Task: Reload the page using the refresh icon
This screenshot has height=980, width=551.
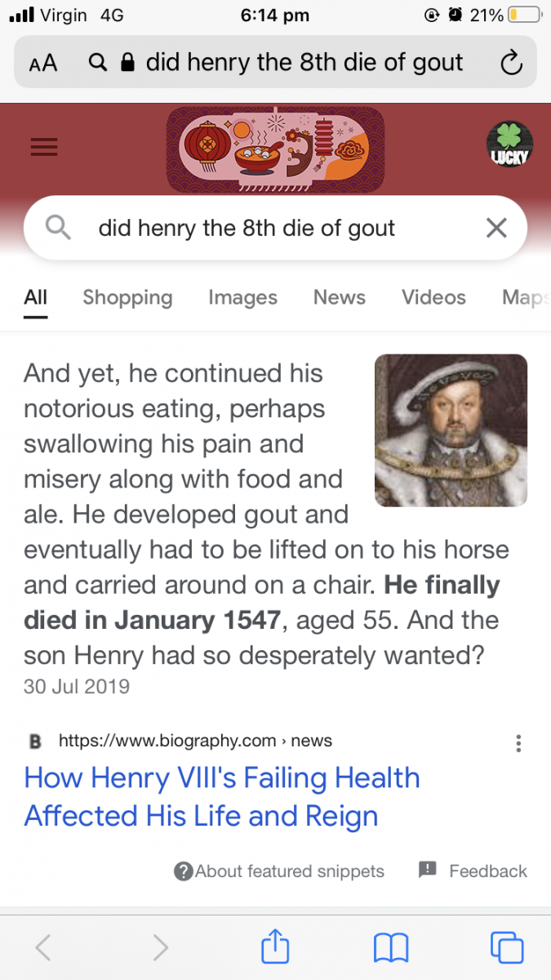Action: (x=511, y=62)
